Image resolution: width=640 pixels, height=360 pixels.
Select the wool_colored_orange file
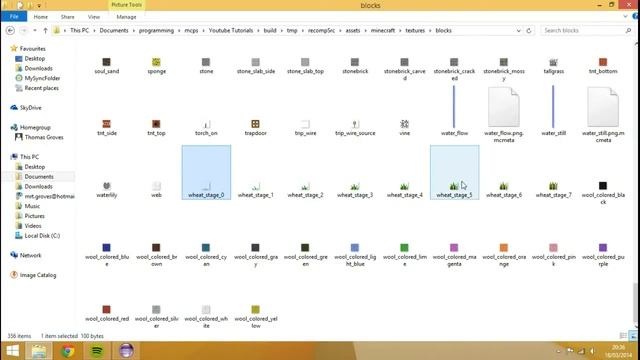tap(504, 256)
